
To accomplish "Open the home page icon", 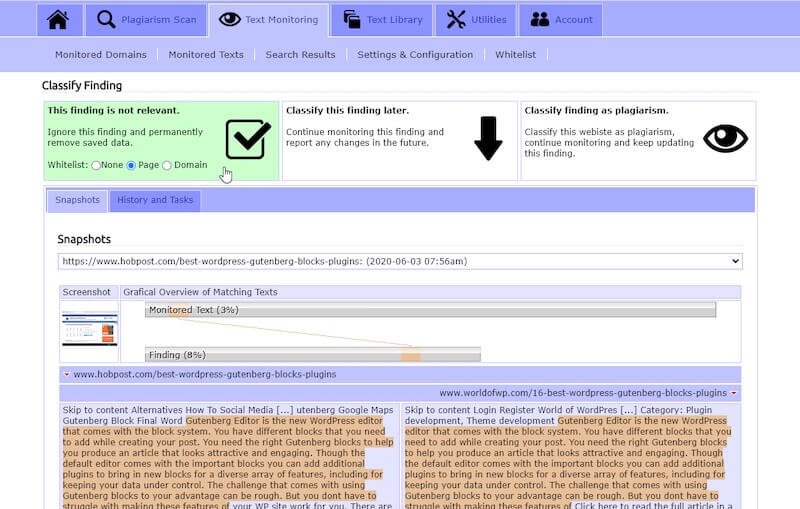I will (x=58, y=20).
